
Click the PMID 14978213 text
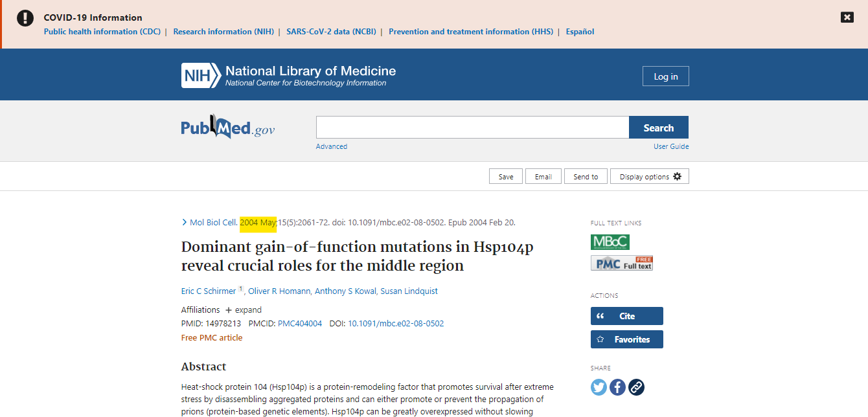pos(211,324)
